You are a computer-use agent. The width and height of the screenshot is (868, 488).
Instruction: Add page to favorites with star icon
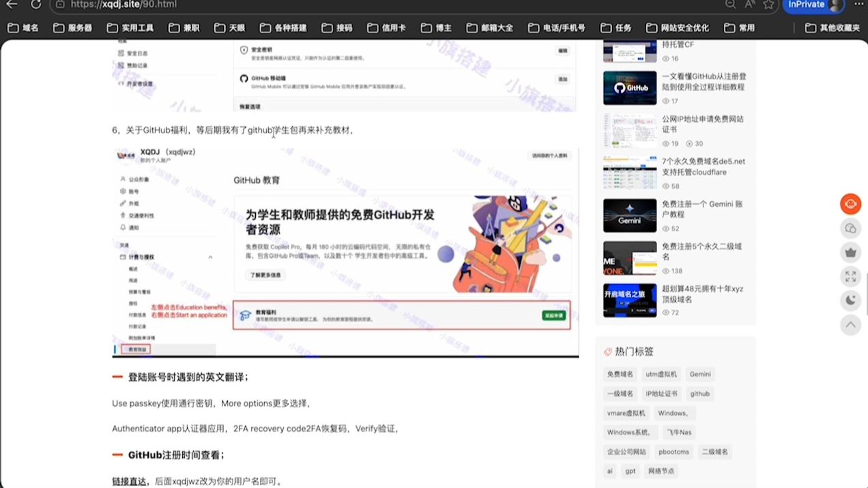(x=768, y=5)
